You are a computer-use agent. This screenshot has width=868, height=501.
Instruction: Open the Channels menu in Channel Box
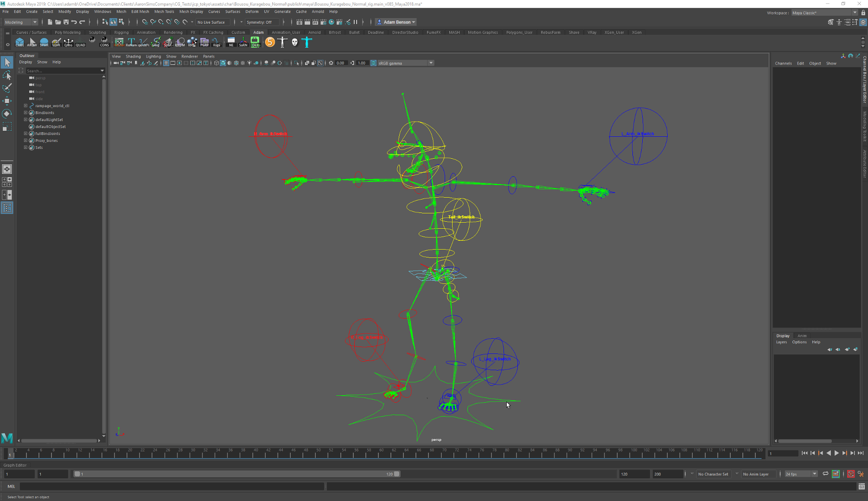(783, 63)
